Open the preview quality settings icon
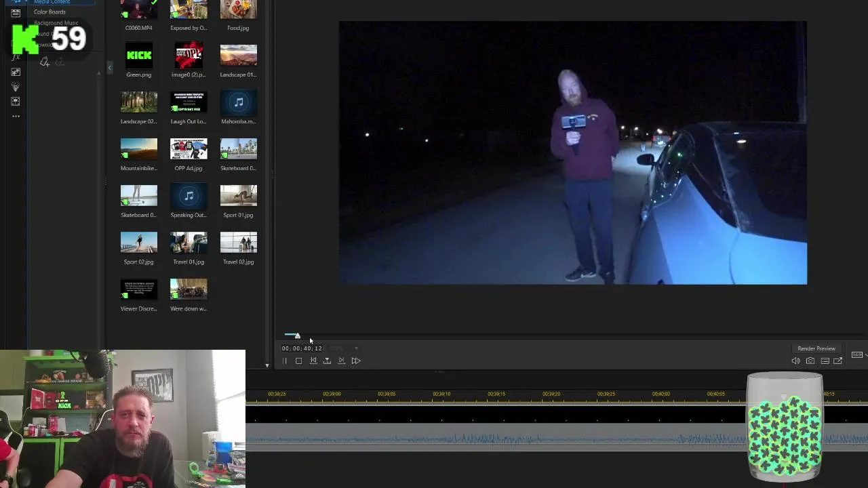 825,361
